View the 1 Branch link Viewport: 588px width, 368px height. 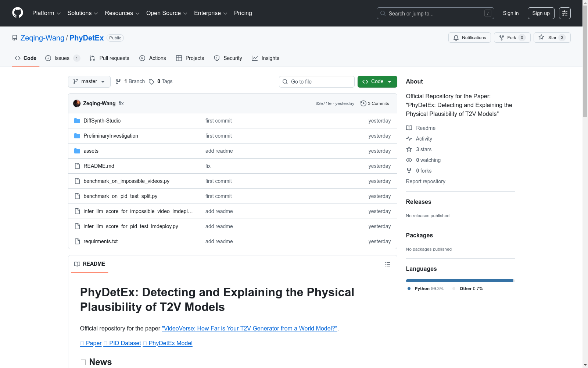coord(130,81)
